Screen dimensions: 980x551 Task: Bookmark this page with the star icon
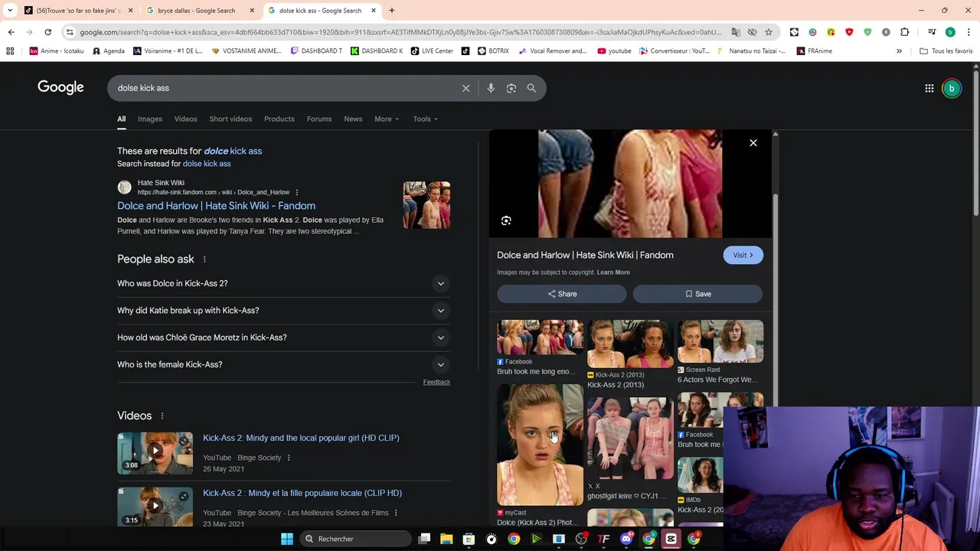click(x=769, y=32)
